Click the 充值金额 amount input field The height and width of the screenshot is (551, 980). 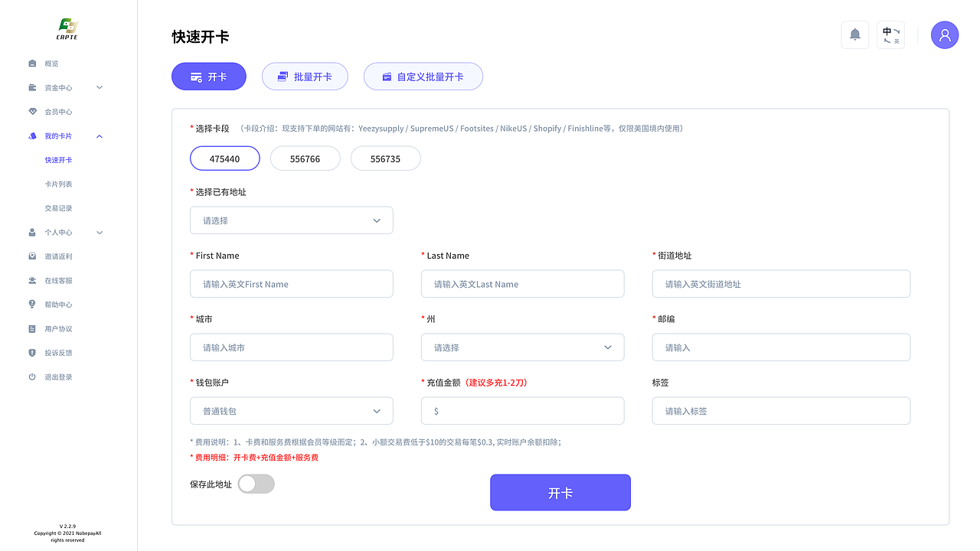pos(522,410)
